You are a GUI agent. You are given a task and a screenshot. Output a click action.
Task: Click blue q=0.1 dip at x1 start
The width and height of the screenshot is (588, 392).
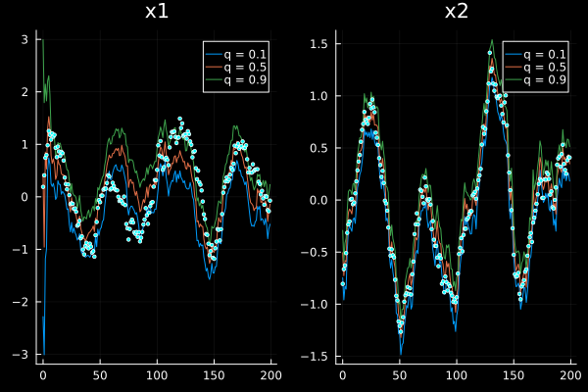pyautogui.click(x=44, y=353)
